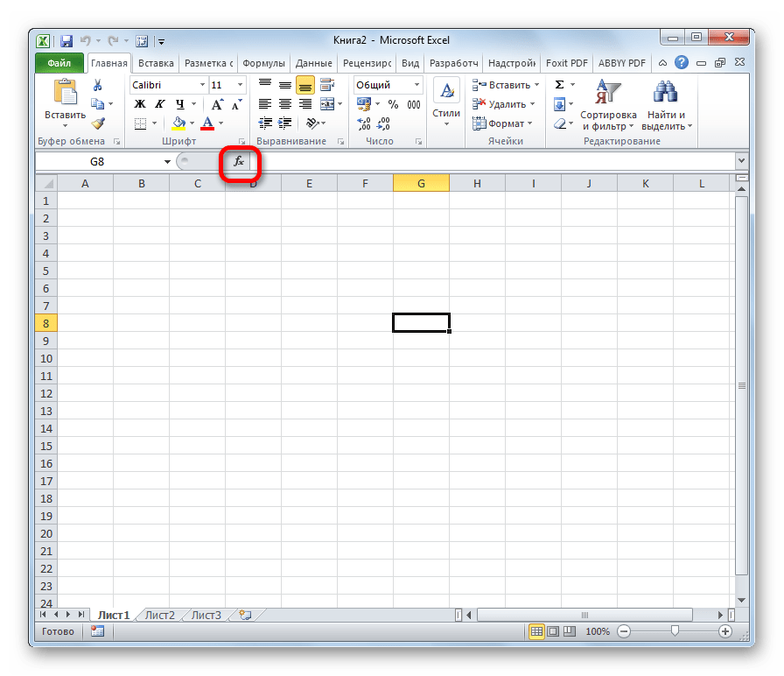Image resolution: width=784 pixels, height=676 pixels.
Task: Expand the formula bar
Action: click(741, 160)
